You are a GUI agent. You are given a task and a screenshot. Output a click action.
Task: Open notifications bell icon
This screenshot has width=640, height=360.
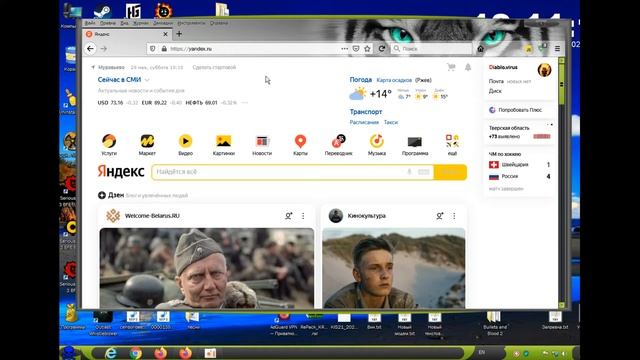[x=468, y=67]
